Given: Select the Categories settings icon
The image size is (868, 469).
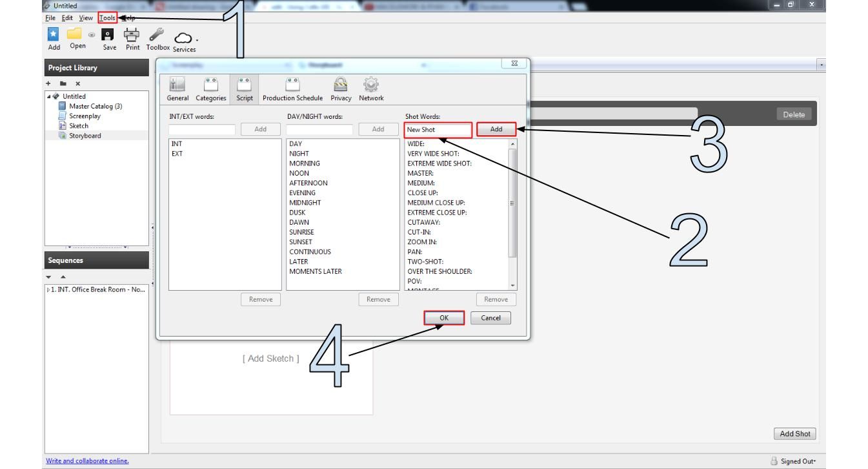Looking at the screenshot, I should point(210,89).
